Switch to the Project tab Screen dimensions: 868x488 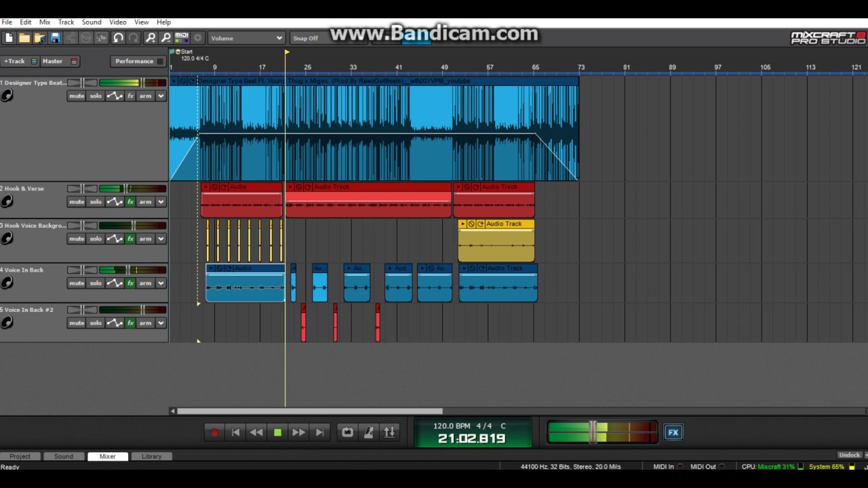pyautogui.click(x=20, y=456)
